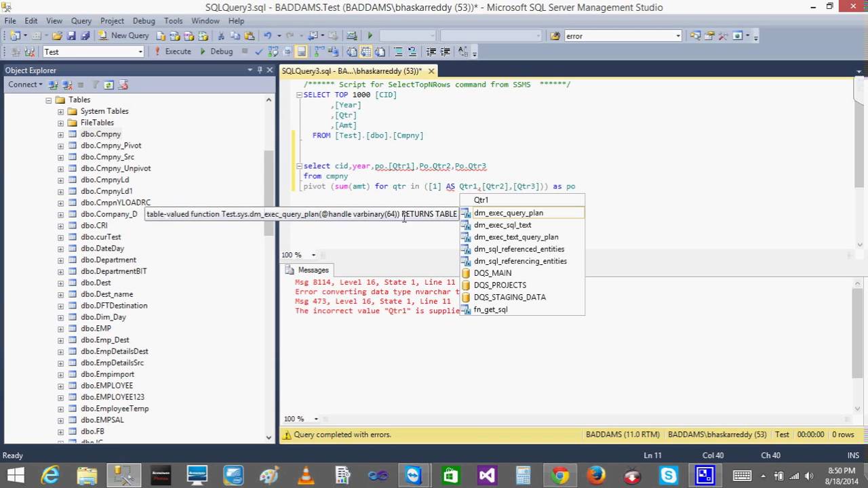Open the Tools menu
The image size is (868, 488).
coord(173,21)
